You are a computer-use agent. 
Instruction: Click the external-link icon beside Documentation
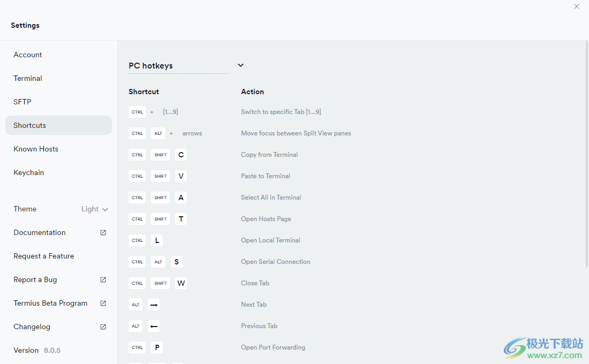point(103,232)
